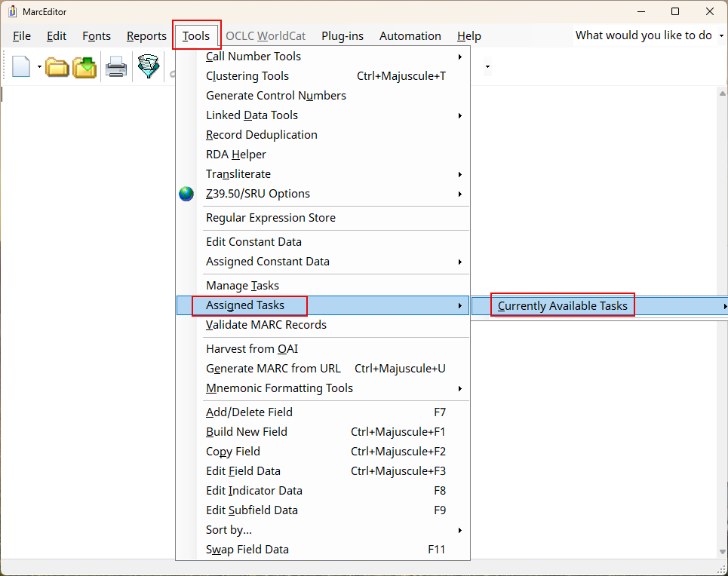This screenshot has width=728, height=576.
Task: Click Harvest from OAI
Action: coord(252,349)
